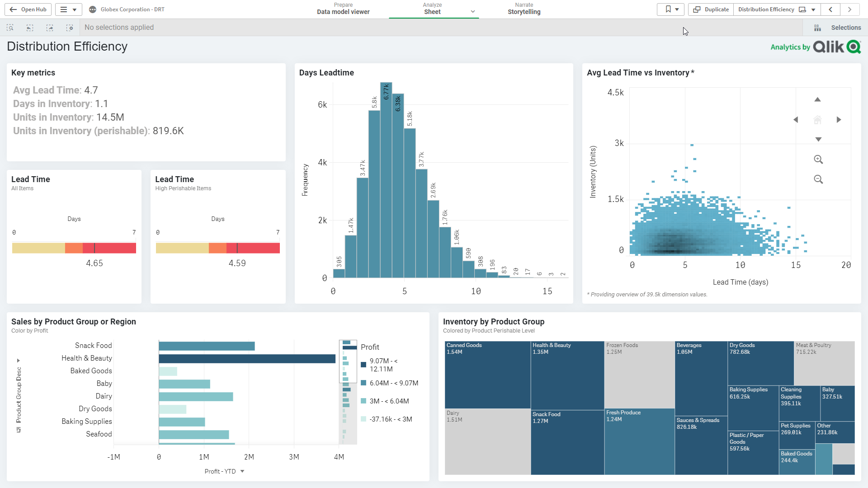Duplicate the current sheet
The width and height of the screenshot is (868, 488).
coord(710,9)
